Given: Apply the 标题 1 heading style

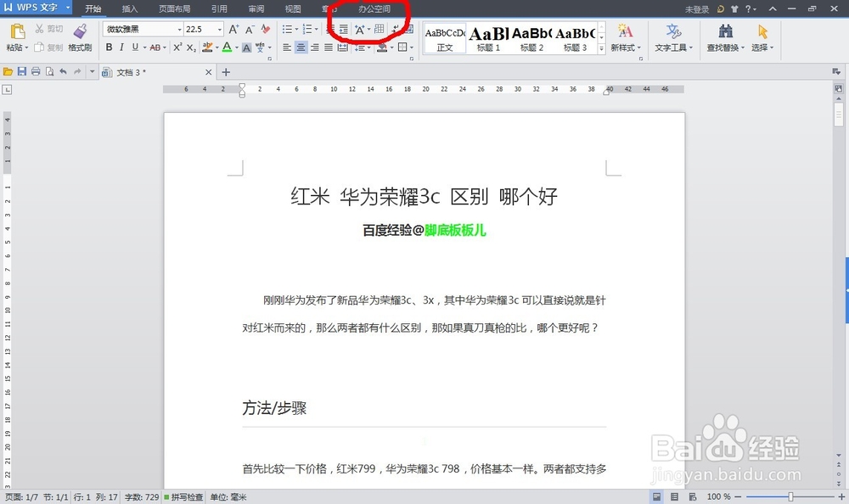Looking at the screenshot, I should coord(488,38).
